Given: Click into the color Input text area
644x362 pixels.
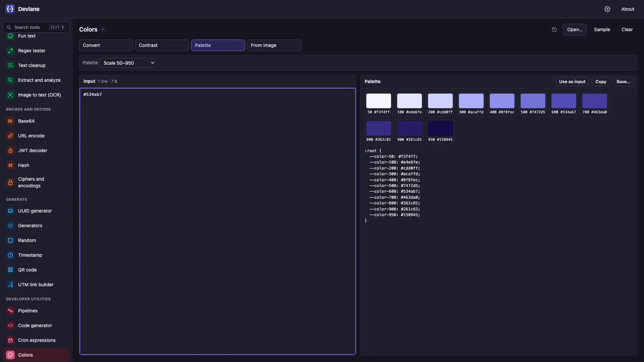Looking at the screenshot, I should (217, 221).
